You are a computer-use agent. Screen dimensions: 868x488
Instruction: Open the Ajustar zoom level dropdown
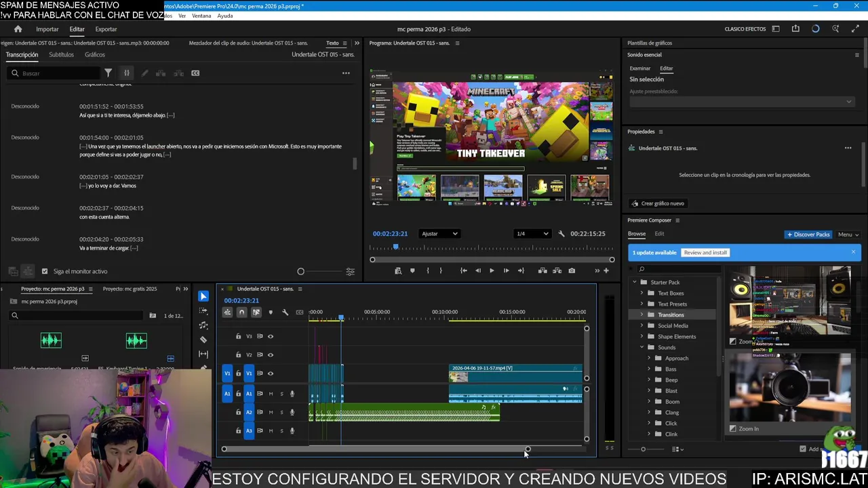pyautogui.click(x=439, y=234)
